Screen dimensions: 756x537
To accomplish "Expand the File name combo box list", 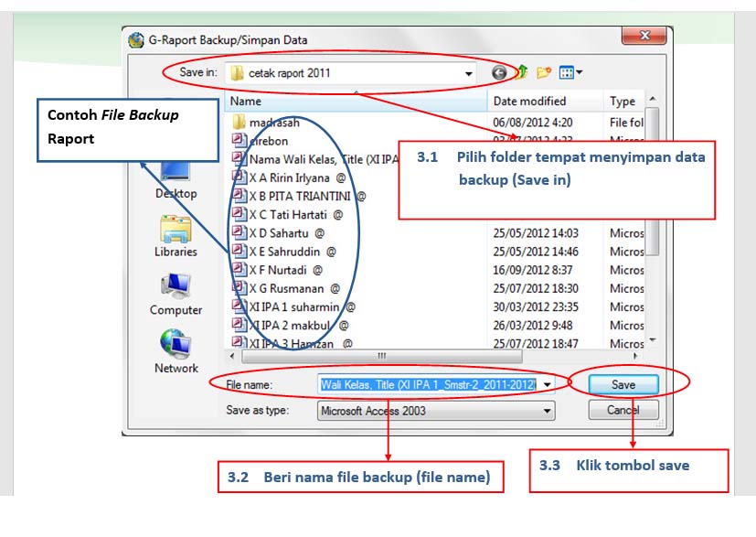I will tap(546, 384).
